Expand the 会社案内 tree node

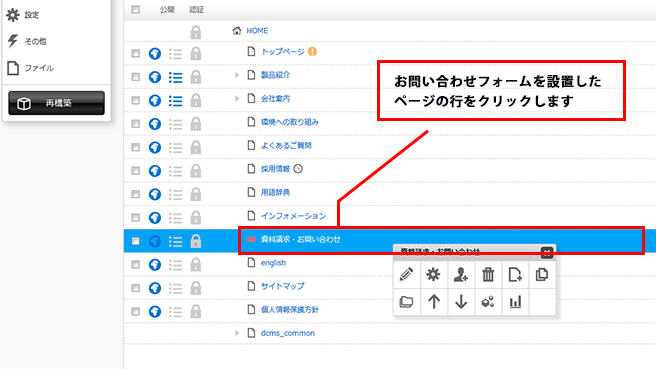click(237, 98)
